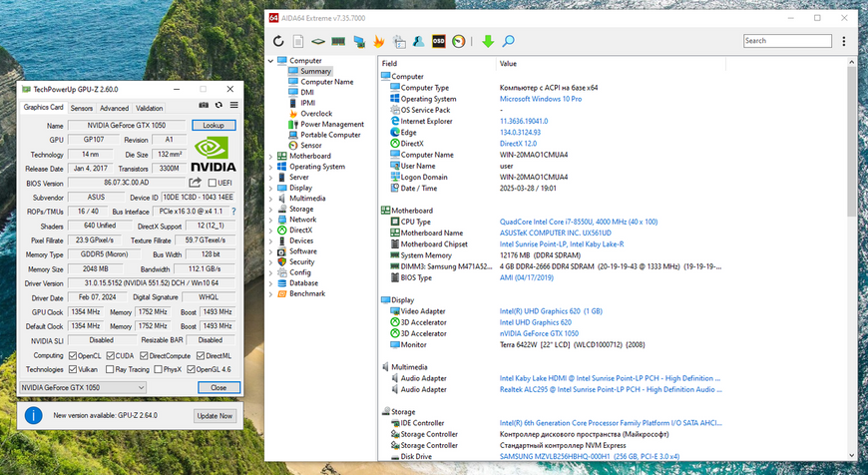Image resolution: width=868 pixels, height=475 pixels.
Task: Click the GPU-Z Close button
Action: point(218,387)
